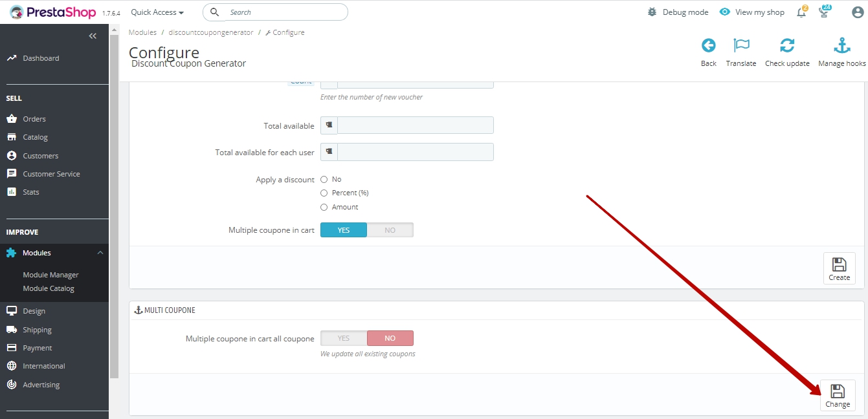Open the Translate flag icon
This screenshot has height=419, width=868.
pyautogui.click(x=741, y=46)
